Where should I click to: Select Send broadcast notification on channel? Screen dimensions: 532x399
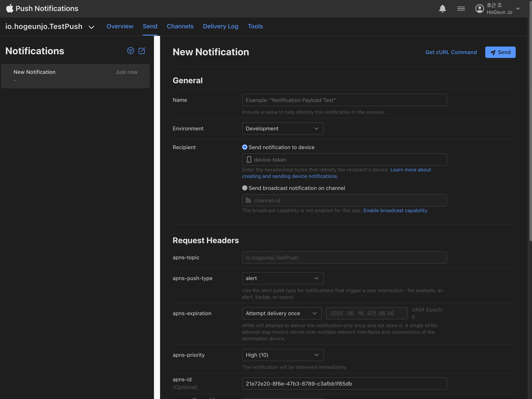coord(245,188)
